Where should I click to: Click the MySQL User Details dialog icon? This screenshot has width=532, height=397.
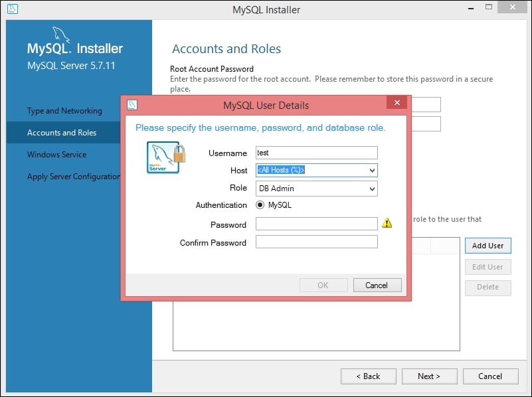point(132,105)
